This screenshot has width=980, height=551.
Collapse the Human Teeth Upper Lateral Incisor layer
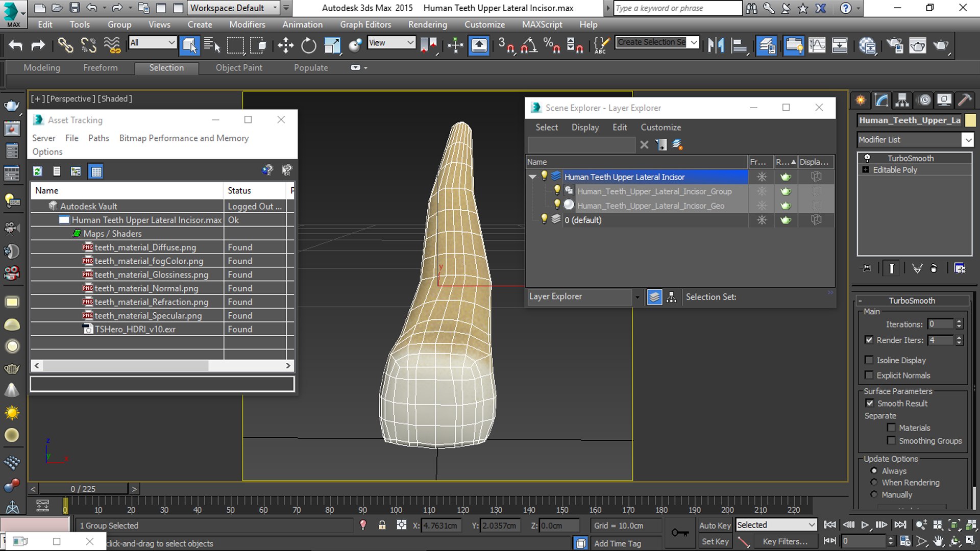tap(533, 177)
